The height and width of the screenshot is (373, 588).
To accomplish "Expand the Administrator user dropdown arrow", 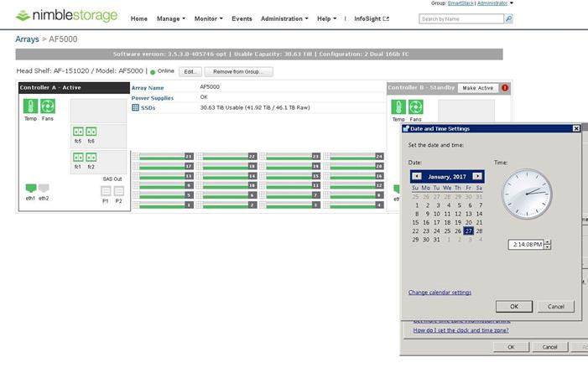I will pyautogui.click(x=512, y=3).
